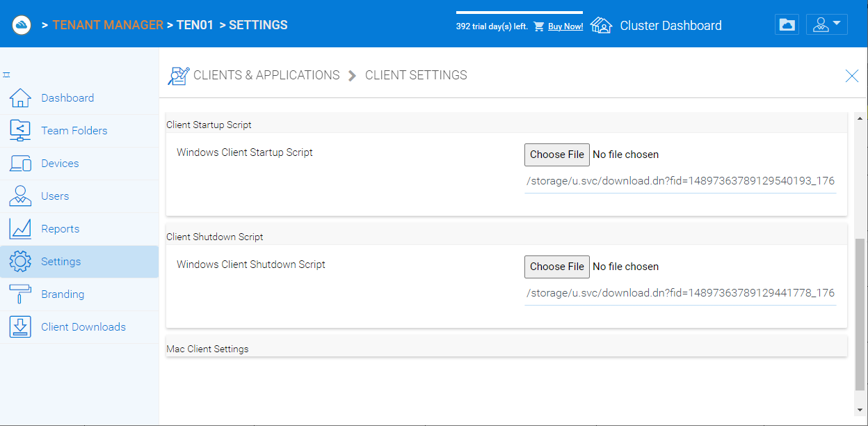Click the scrollbar down arrow
This screenshot has width=868, height=426.
point(860,410)
